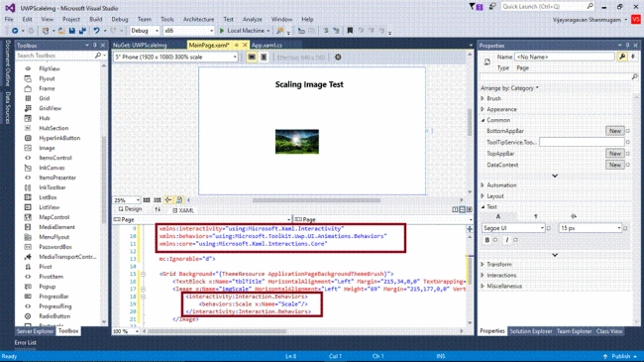
Task: Click New button for TopAppBar
Action: click(x=615, y=154)
